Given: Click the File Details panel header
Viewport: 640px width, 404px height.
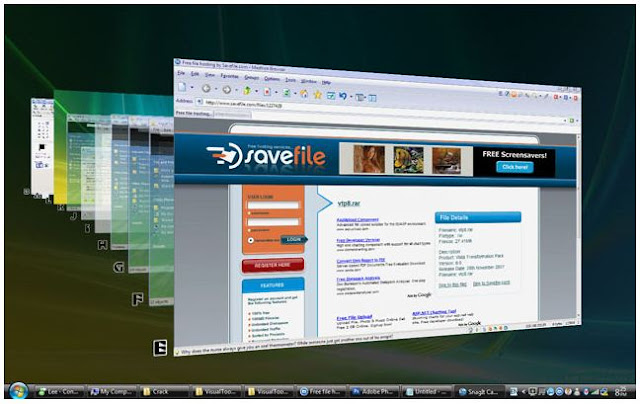Looking at the screenshot, I should click(478, 218).
